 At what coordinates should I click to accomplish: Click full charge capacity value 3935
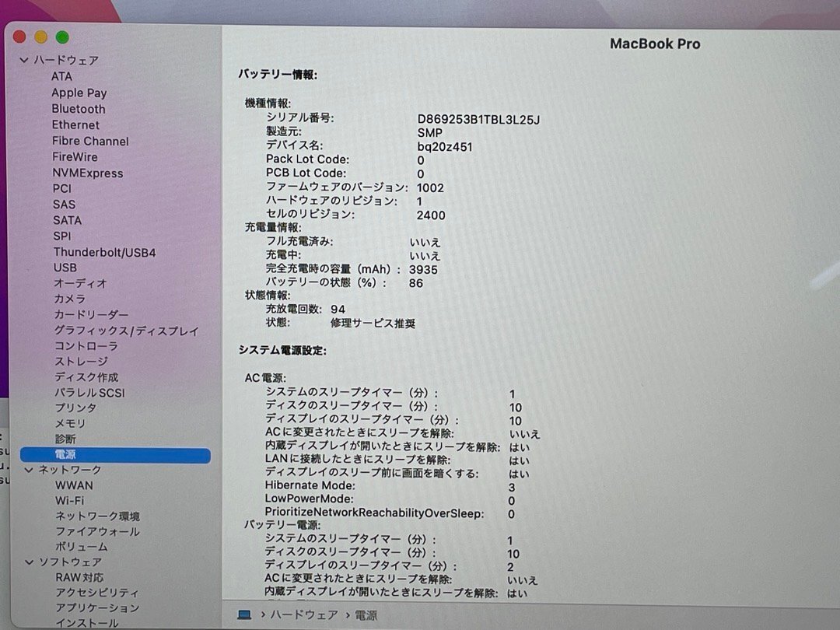pos(423,269)
